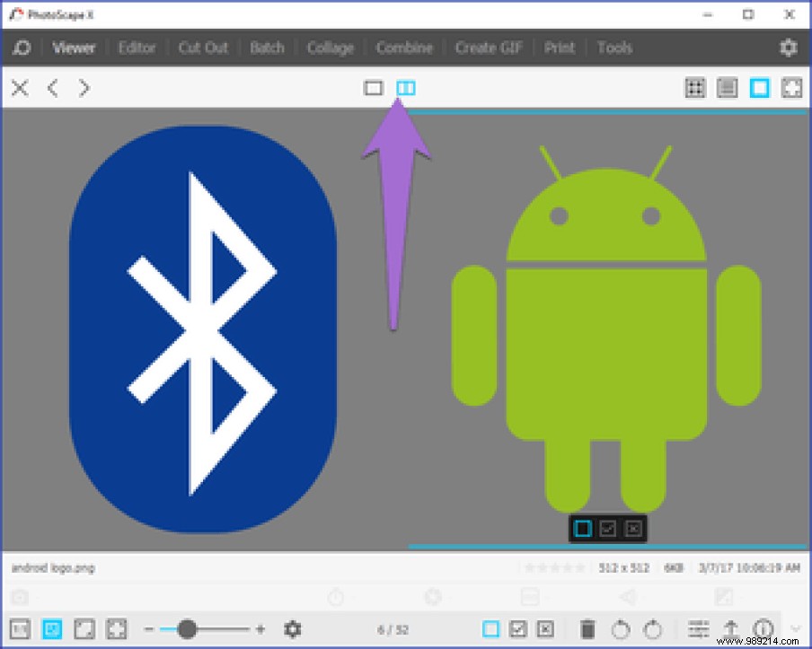Check the mark box in bottom toolbar
The height and width of the screenshot is (649, 812).
[518, 629]
